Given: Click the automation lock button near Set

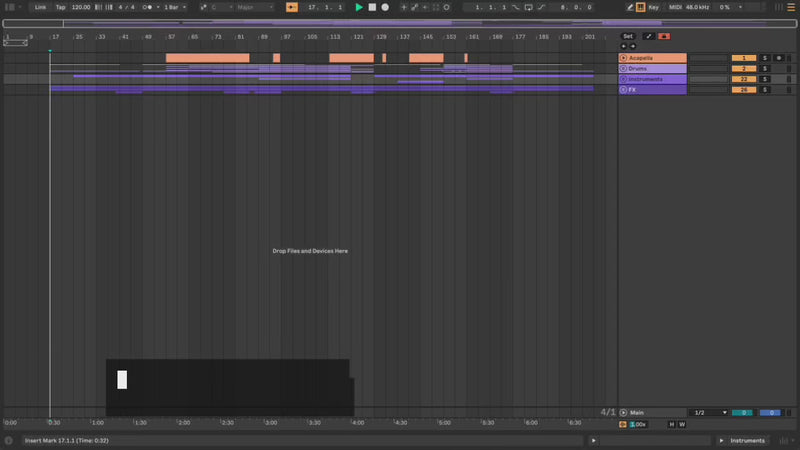Looking at the screenshot, I should (664, 36).
